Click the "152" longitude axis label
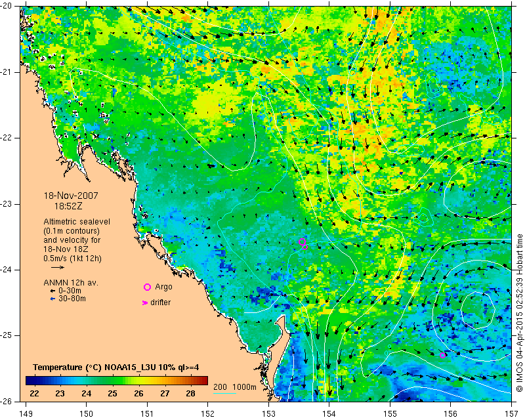Screen dimensions: 525x420 pyautogui.click(x=208, y=414)
